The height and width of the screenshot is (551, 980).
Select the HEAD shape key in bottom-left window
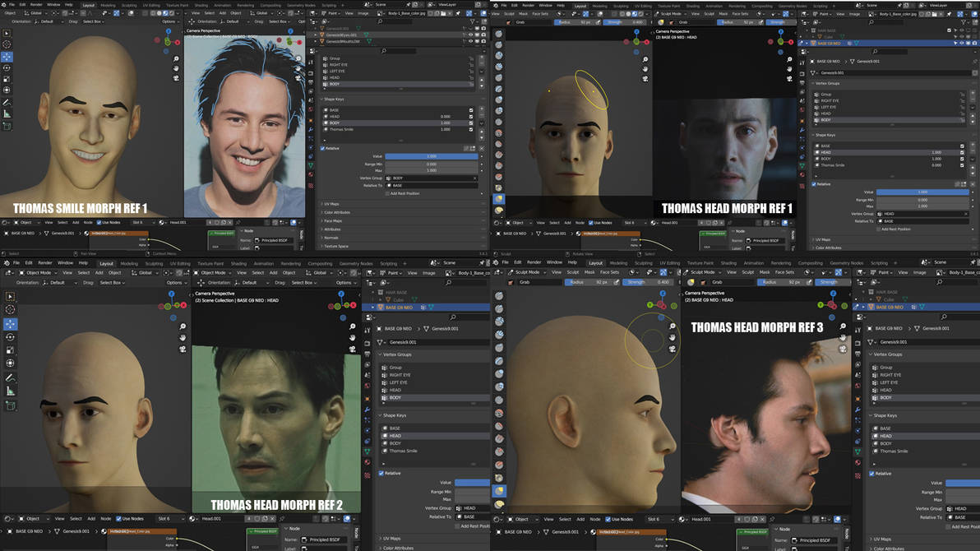click(436, 435)
